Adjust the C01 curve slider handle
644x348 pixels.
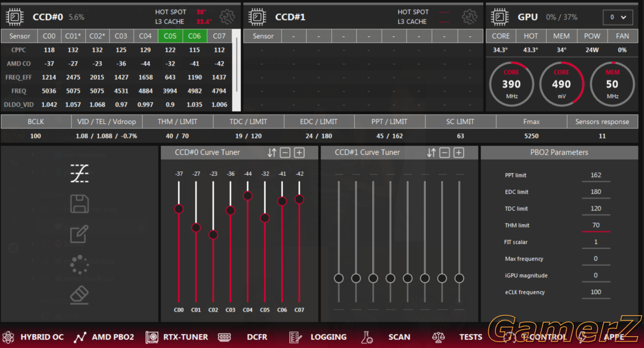point(196,227)
